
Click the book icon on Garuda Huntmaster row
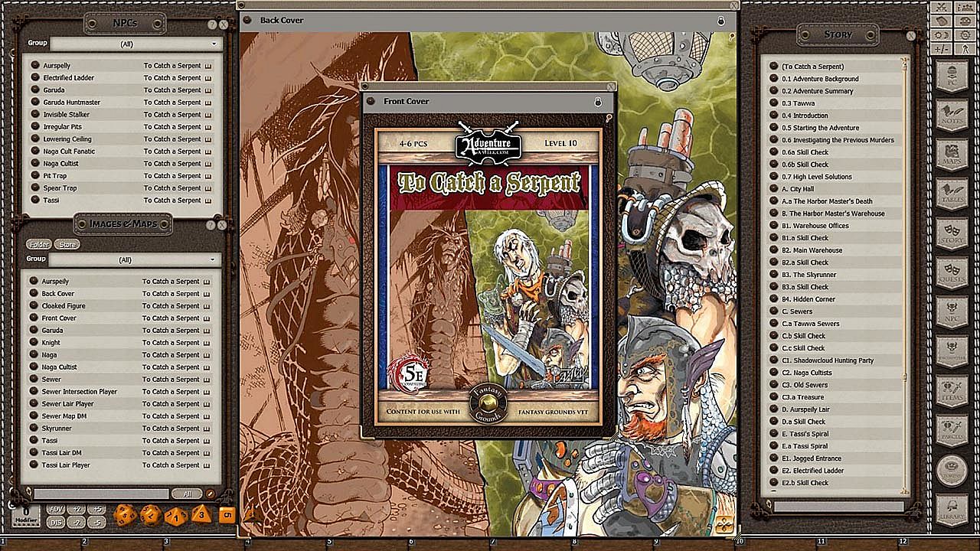(x=207, y=103)
